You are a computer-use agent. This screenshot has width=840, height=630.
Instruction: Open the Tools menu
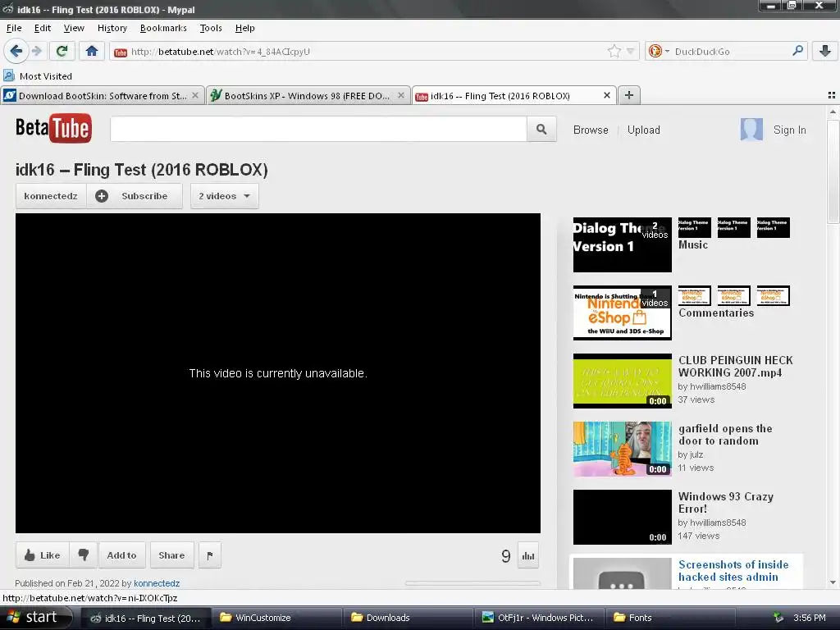(211, 28)
